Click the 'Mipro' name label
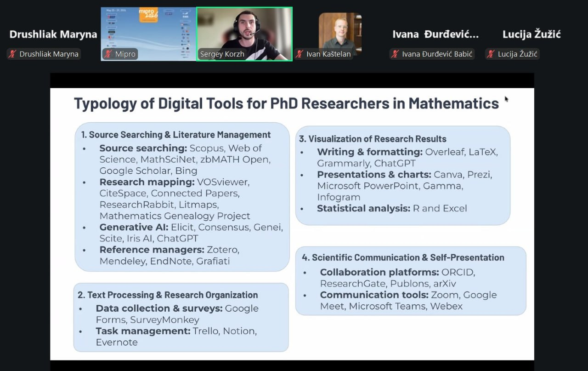 click(125, 54)
